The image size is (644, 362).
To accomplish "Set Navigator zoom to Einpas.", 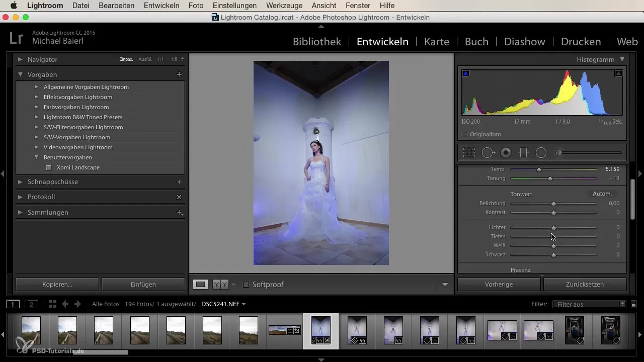I will coord(126,59).
